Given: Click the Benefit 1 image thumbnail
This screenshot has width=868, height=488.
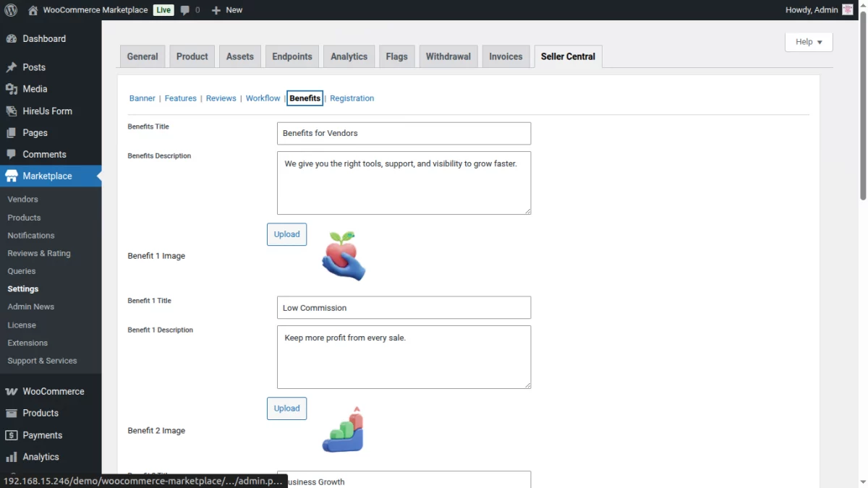Looking at the screenshot, I should click(344, 256).
